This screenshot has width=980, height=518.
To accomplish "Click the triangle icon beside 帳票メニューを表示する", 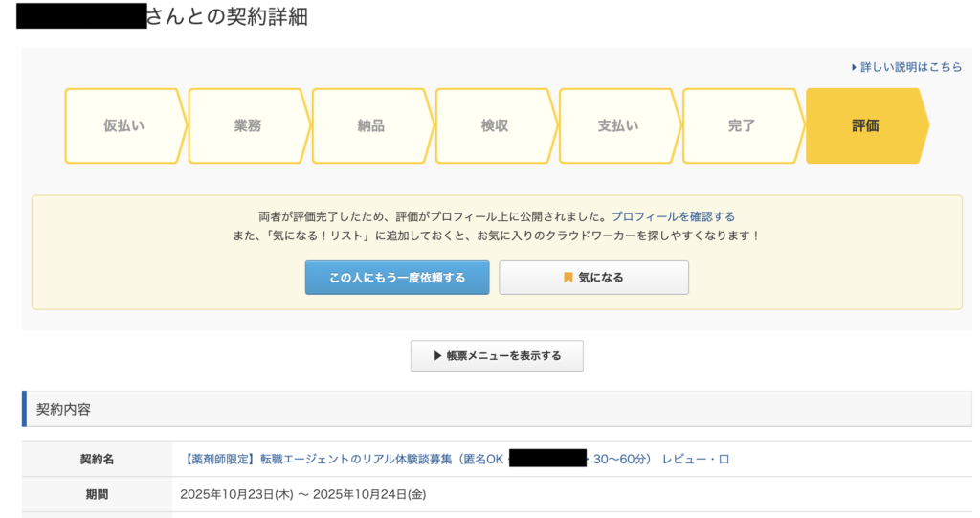I will point(438,356).
